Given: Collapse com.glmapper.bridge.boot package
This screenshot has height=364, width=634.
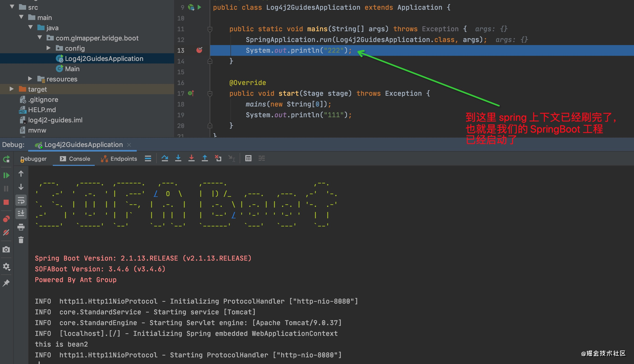Looking at the screenshot, I should click(x=40, y=38).
